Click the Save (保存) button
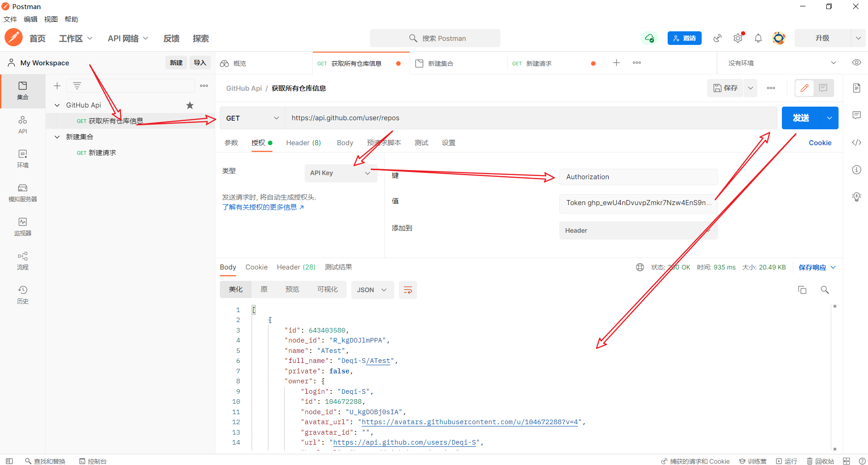 tap(726, 88)
